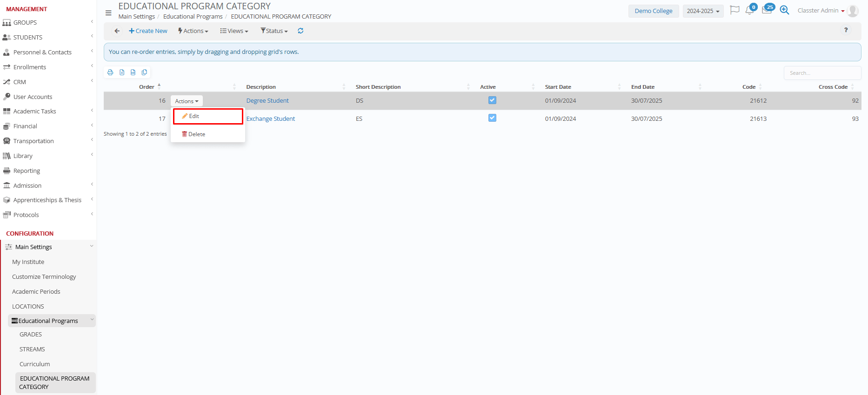
Task: Click the Create New button
Action: click(x=148, y=31)
